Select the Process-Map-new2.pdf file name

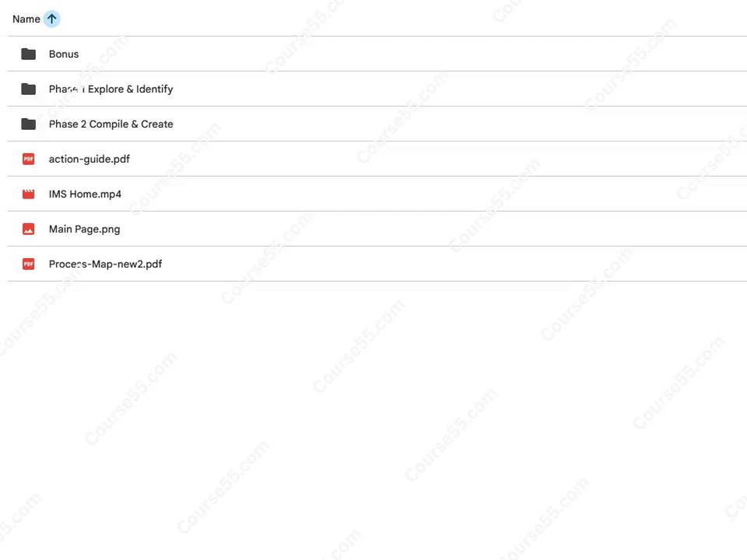[x=105, y=264]
